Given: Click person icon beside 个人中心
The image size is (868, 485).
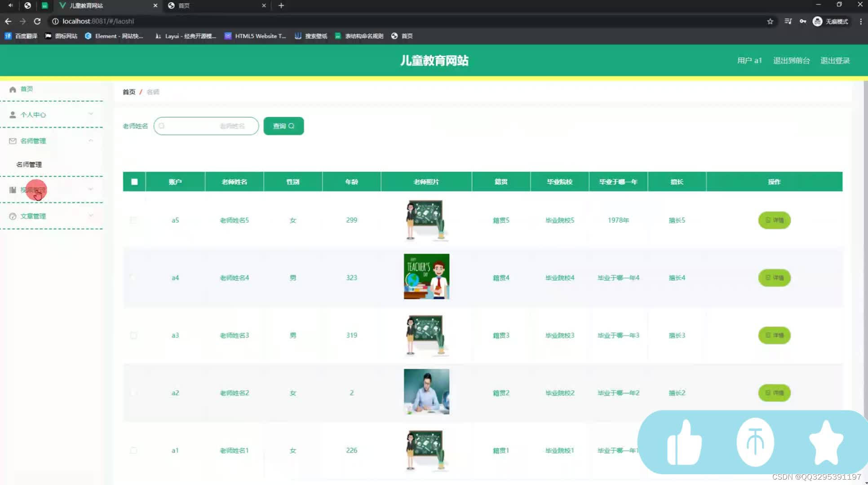Looking at the screenshot, I should 13,115.
